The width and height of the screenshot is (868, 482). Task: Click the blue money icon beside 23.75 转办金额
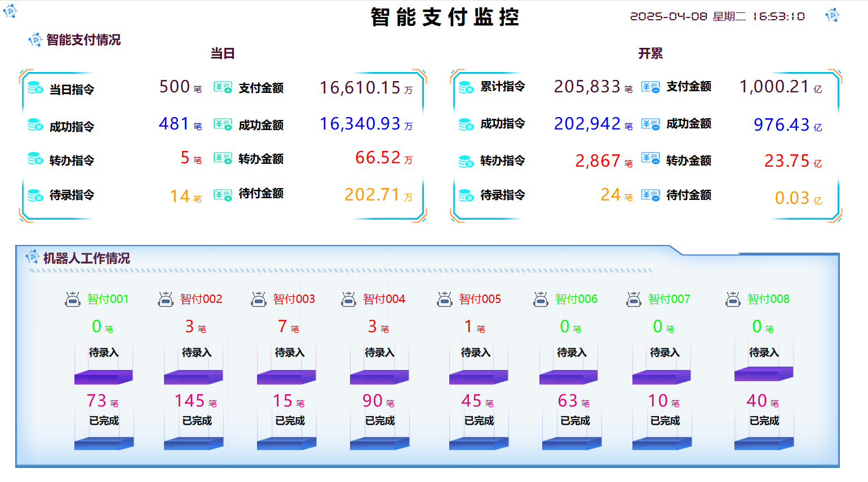click(x=650, y=159)
